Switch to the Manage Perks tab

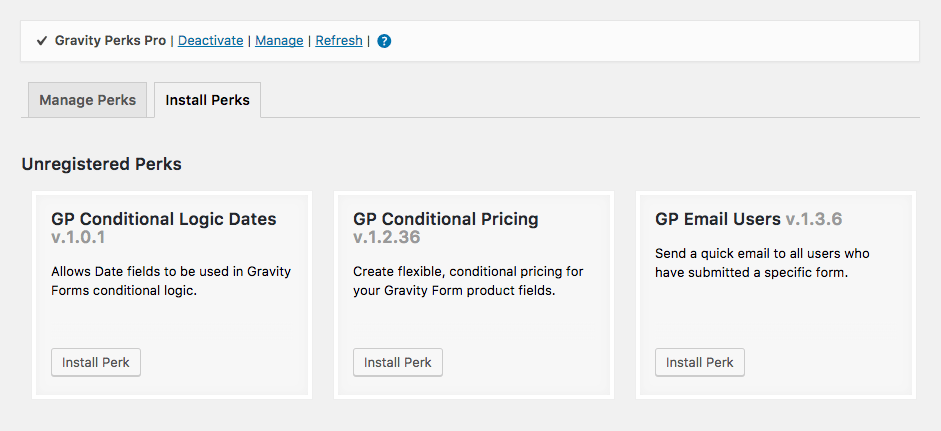tap(88, 100)
